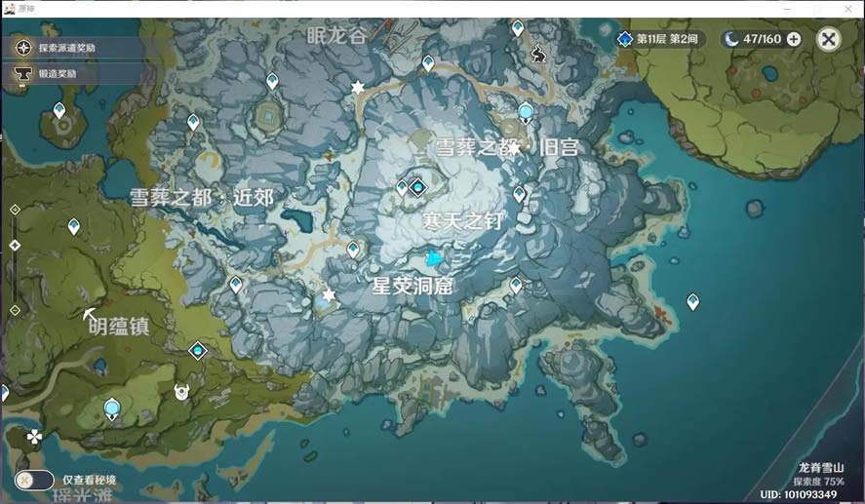Click the teal player position arrow
This screenshot has width=865, height=504.
point(435,258)
